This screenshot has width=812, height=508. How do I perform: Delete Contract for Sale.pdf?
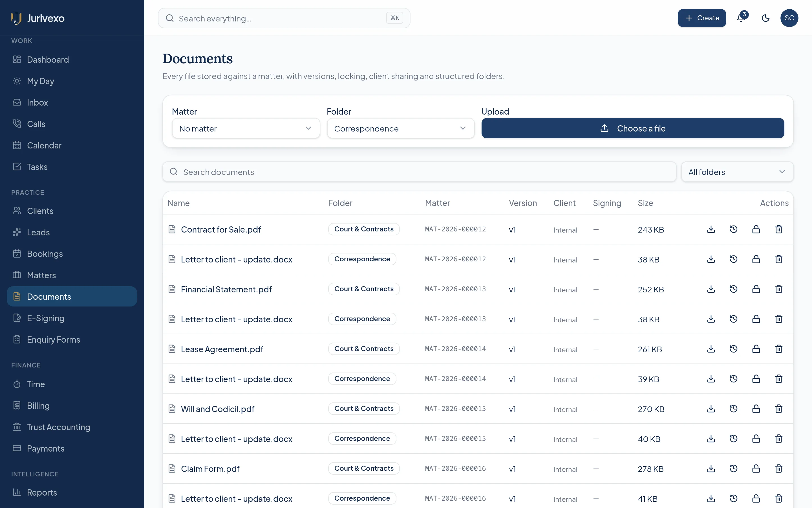778,229
